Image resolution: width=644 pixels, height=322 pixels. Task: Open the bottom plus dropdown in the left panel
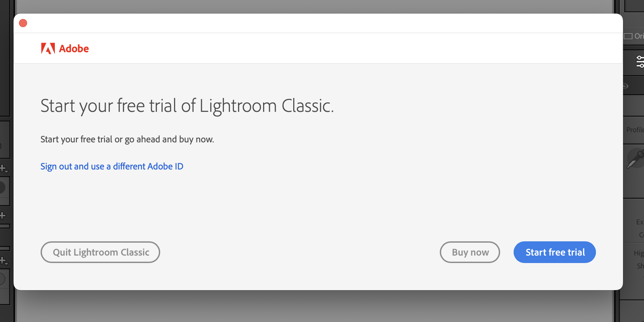click(x=4, y=261)
